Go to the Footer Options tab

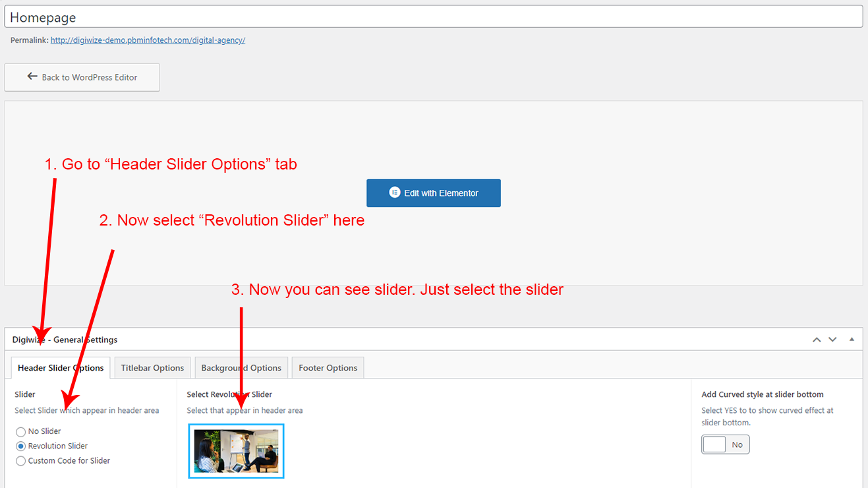click(x=328, y=368)
